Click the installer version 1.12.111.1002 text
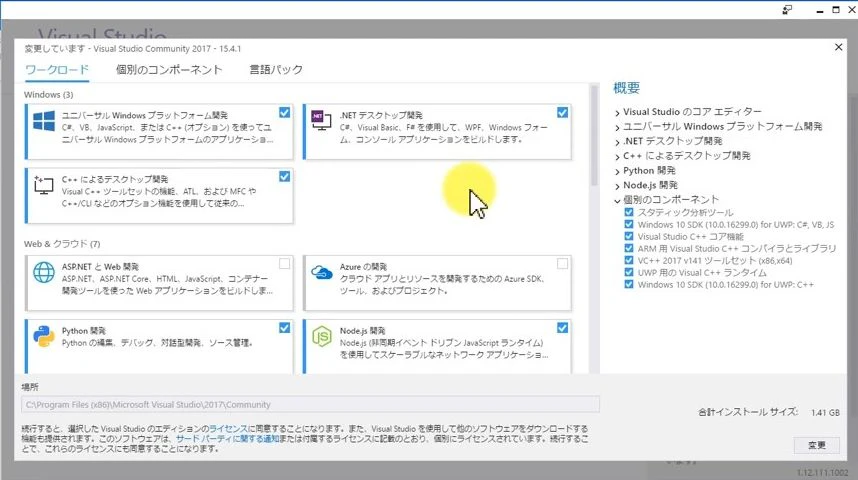This screenshot has width=858, height=480. click(822, 472)
